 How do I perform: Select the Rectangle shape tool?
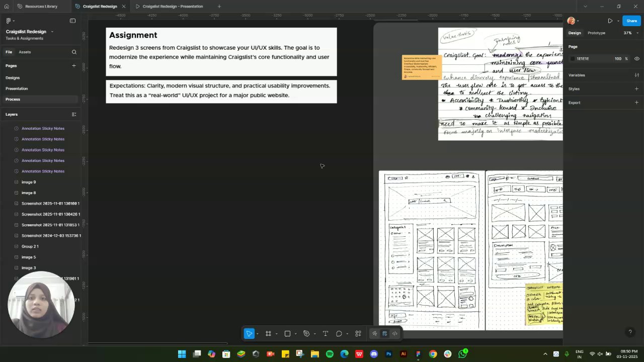[287, 333]
